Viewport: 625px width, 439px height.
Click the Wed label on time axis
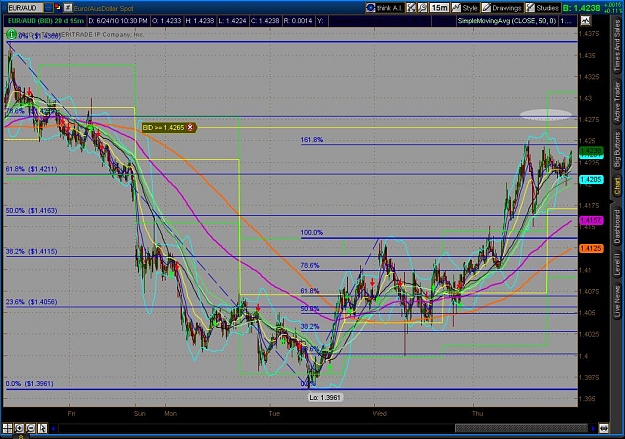point(379,413)
